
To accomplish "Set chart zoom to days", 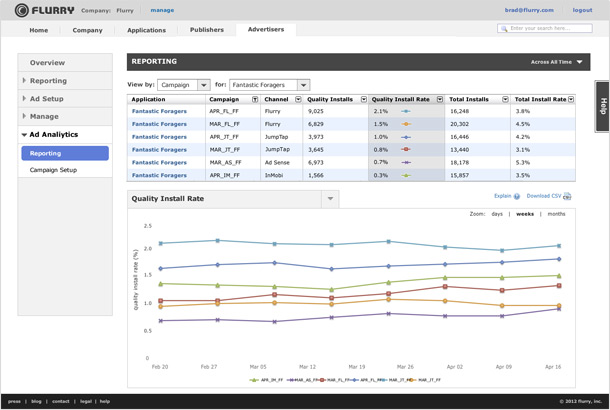I will click(x=497, y=214).
